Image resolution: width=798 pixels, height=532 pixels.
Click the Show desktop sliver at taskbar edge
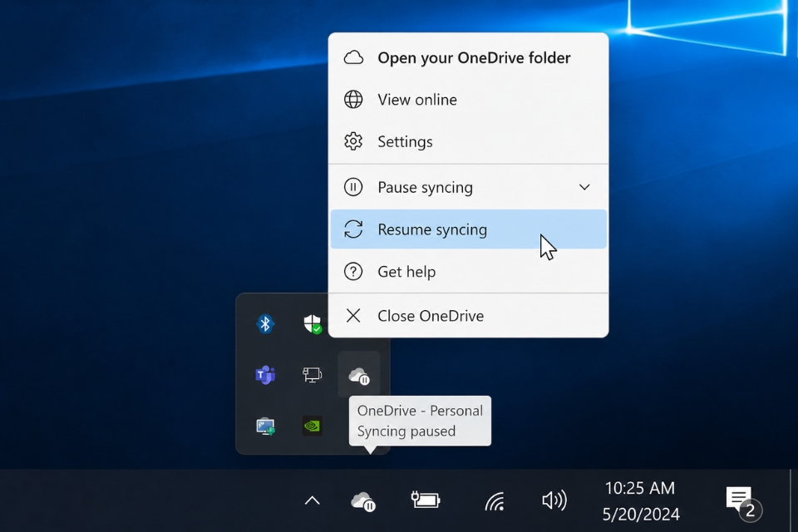point(793,500)
